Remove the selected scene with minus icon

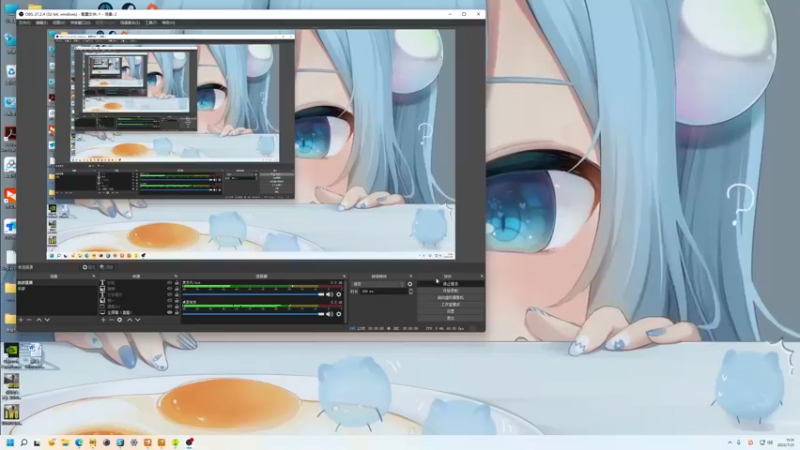pos(29,320)
